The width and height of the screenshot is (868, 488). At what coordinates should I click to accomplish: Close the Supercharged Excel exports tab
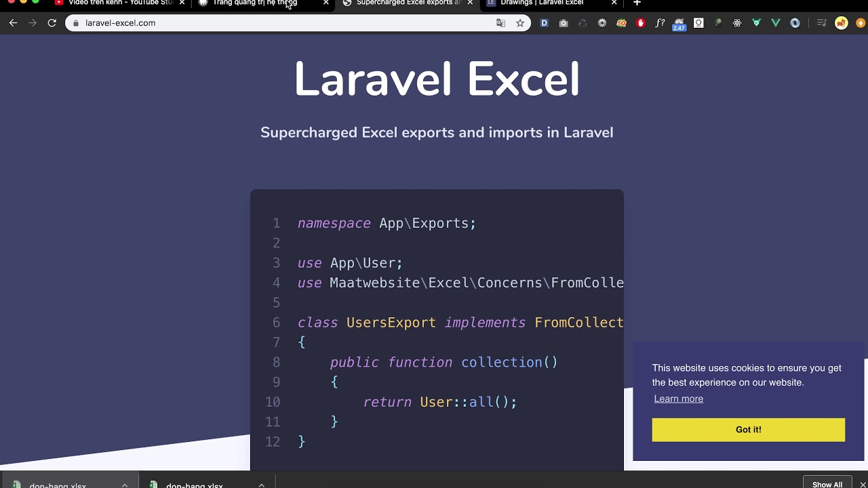pos(470,3)
